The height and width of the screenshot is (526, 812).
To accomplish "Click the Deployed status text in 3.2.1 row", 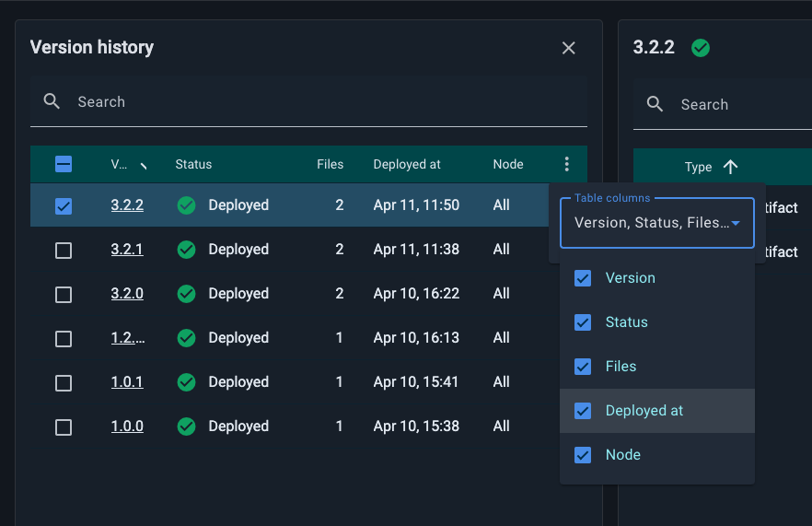I will [238, 250].
